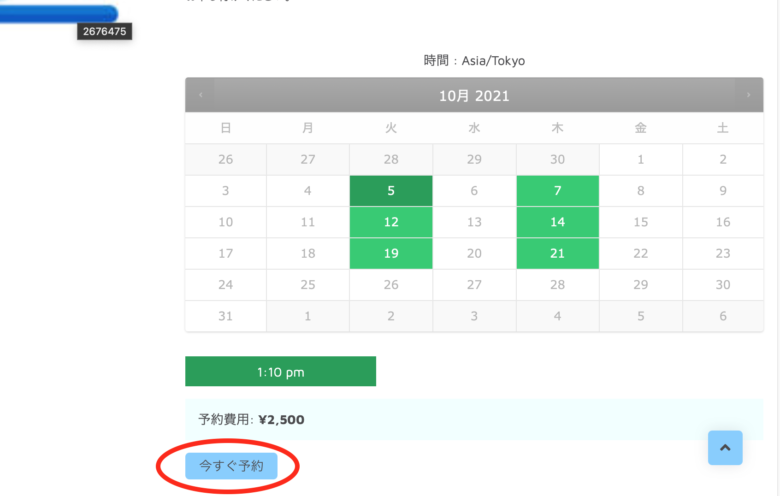780x496 pixels.
Task: Click October 23 under 土 column
Action: (723, 254)
